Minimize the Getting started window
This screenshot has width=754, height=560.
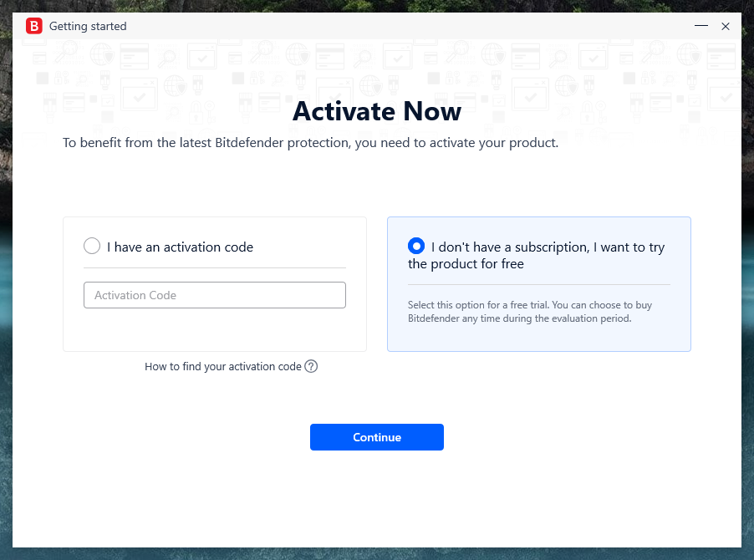coord(701,26)
